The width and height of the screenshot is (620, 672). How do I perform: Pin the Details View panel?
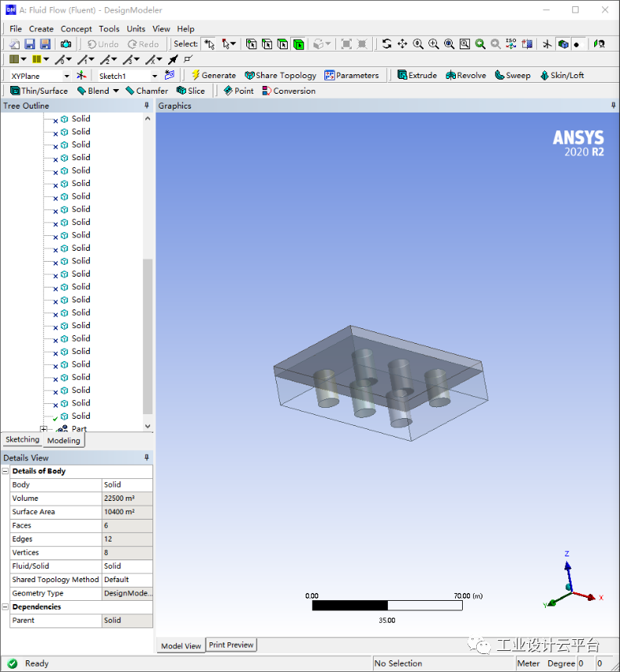[x=147, y=457]
